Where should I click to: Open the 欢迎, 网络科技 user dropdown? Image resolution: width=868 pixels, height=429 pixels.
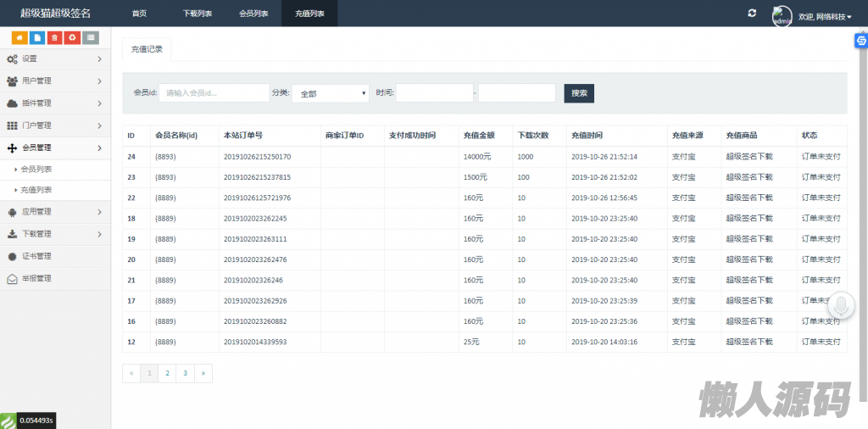click(825, 16)
